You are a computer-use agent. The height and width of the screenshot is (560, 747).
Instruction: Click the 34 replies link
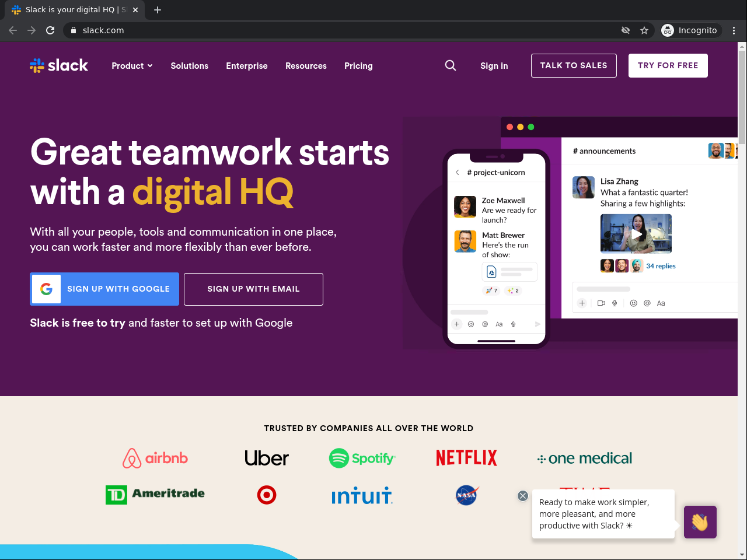tap(661, 266)
